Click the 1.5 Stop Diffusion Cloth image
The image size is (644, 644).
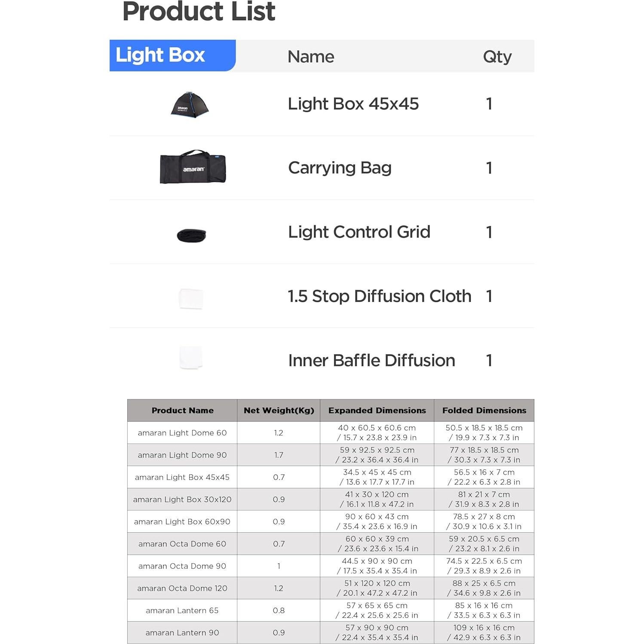191,298
